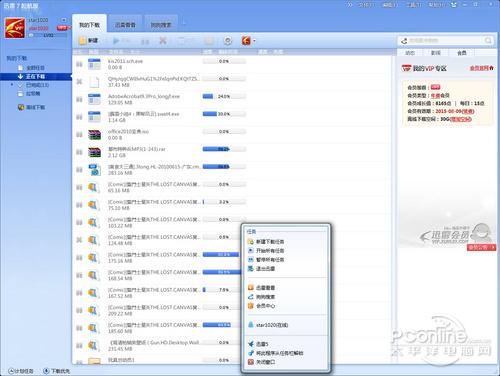
Task: Click the video file icon of 283.16 MB row
Action: click(x=94, y=170)
